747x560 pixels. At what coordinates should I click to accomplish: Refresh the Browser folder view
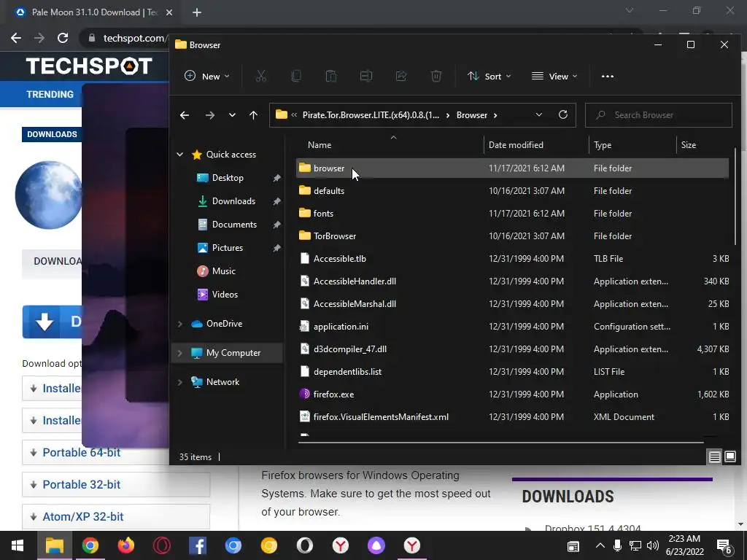click(x=562, y=114)
